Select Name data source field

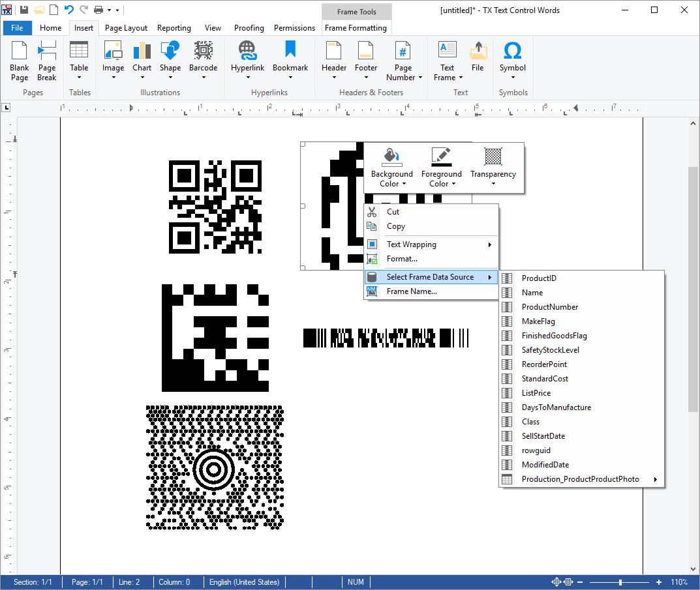pos(581,293)
